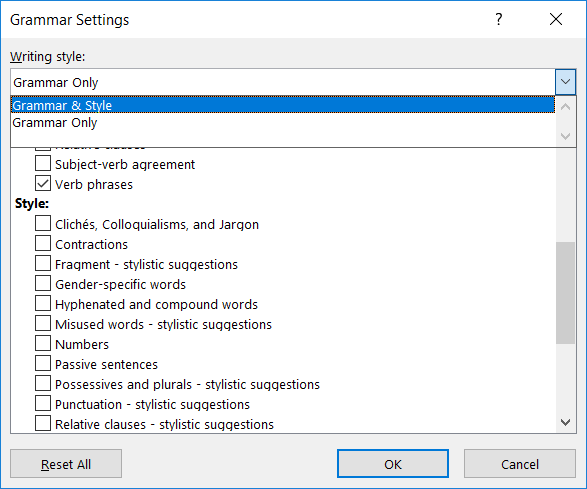The height and width of the screenshot is (489, 587).
Task: Click the options list scrollbar thumb
Action: (565, 293)
